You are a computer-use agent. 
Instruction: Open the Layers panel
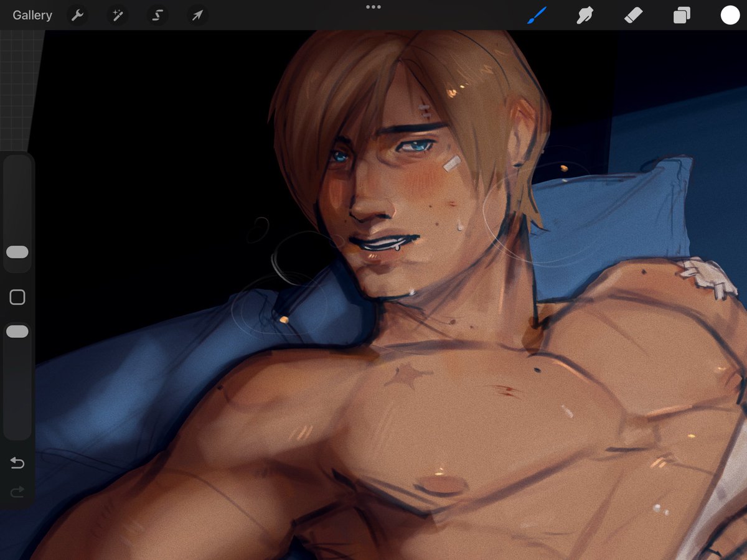pos(682,16)
